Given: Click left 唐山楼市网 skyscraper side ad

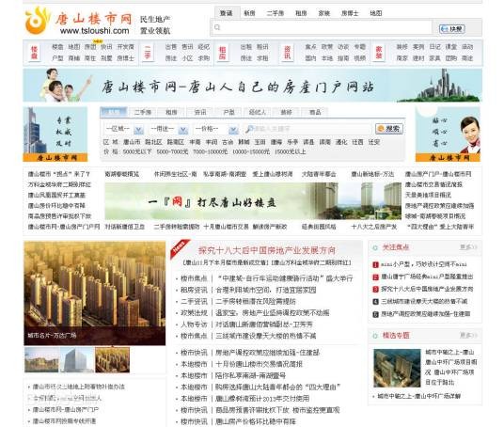Looking at the screenshot, I should 55,134.
